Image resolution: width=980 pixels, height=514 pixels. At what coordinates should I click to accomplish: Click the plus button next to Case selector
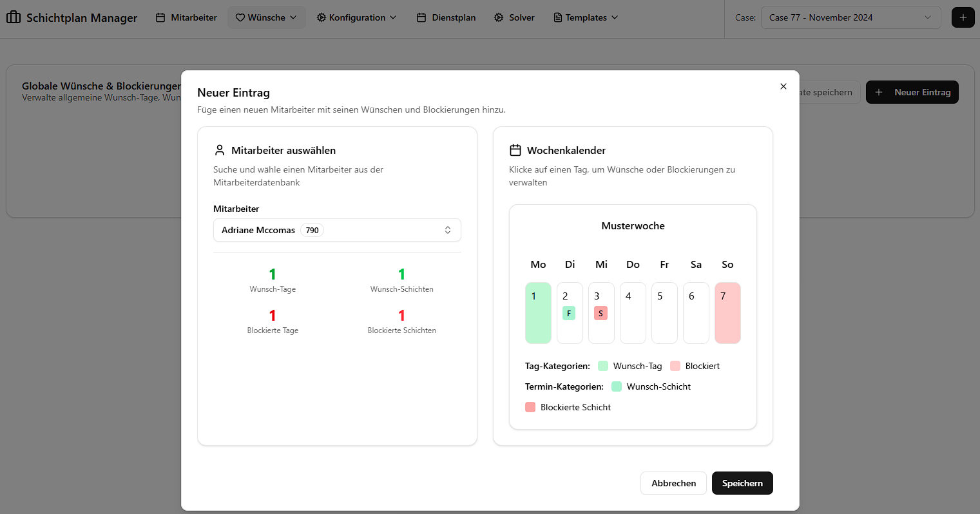click(x=963, y=17)
